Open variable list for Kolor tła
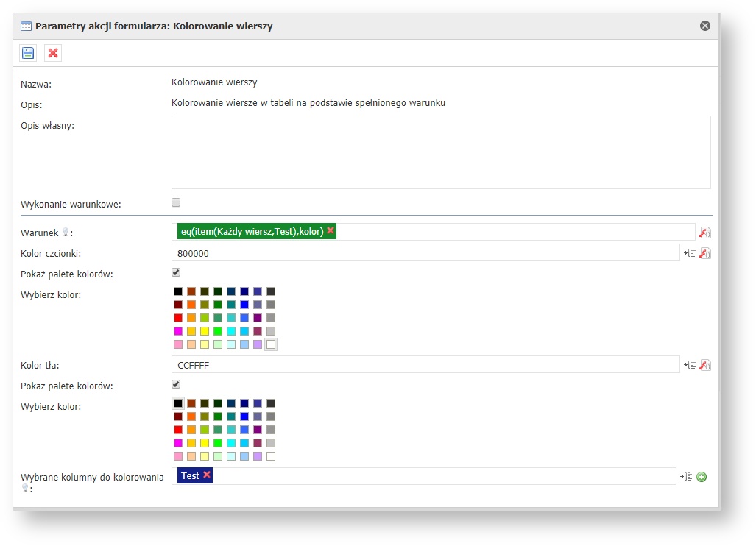756x546 pixels. coord(690,365)
